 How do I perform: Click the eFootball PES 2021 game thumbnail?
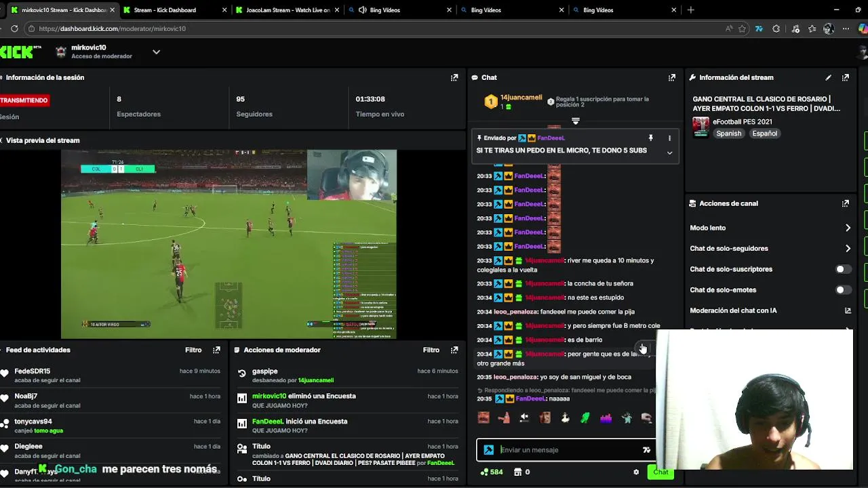701,127
